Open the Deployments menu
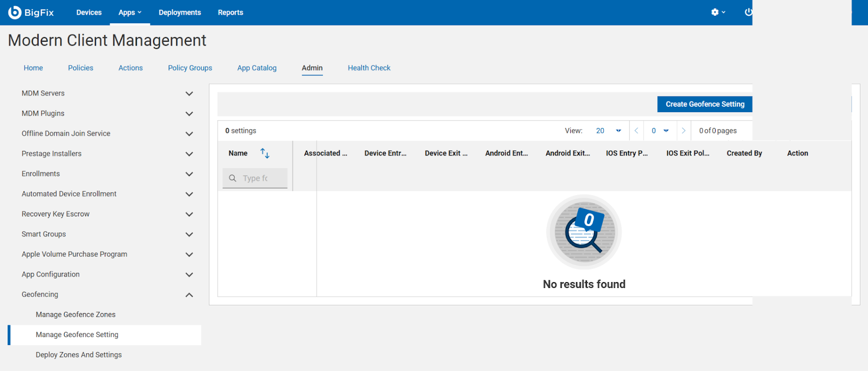The width and height of the screenshot is (868, 371). pos(180,12)
